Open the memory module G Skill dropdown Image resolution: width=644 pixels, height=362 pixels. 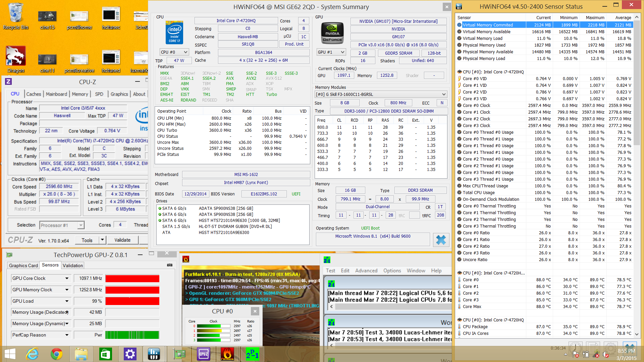(381, 94)
